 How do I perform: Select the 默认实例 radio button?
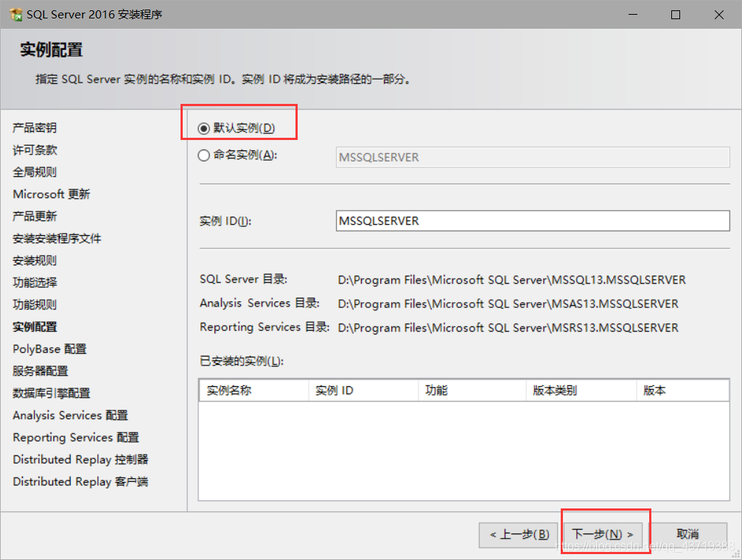click(203, 128)
